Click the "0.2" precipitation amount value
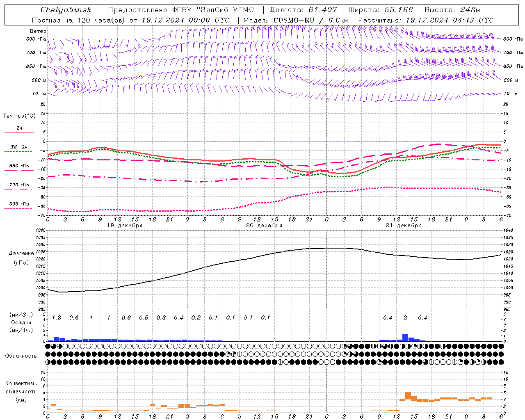This screenshot has width=525, height=420. [196, 317]
